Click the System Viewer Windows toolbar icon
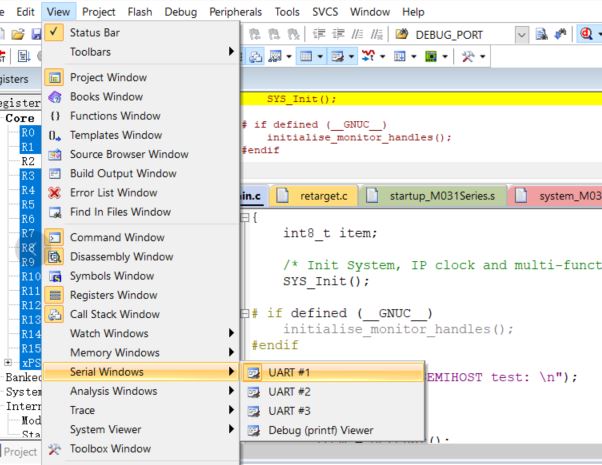This screenshot has height=465, width=602. pyautogui.click(x=431, y=56)
